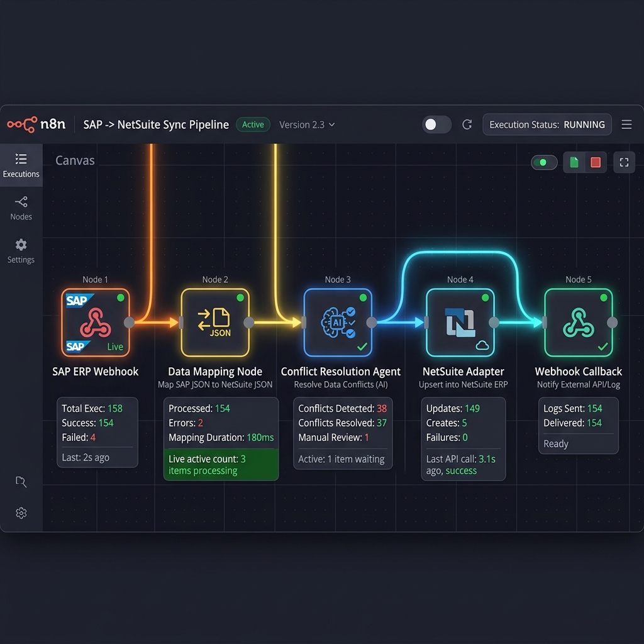This screenshot has height=644, width=644.
Task: Click the output port of SAP ERP Webhook node
Action: (129, 323)
